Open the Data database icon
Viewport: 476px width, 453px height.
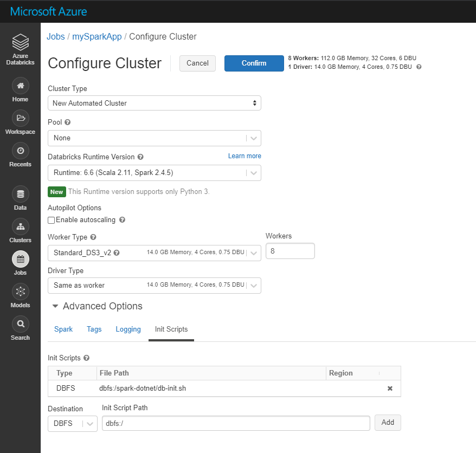coord(21,194)
